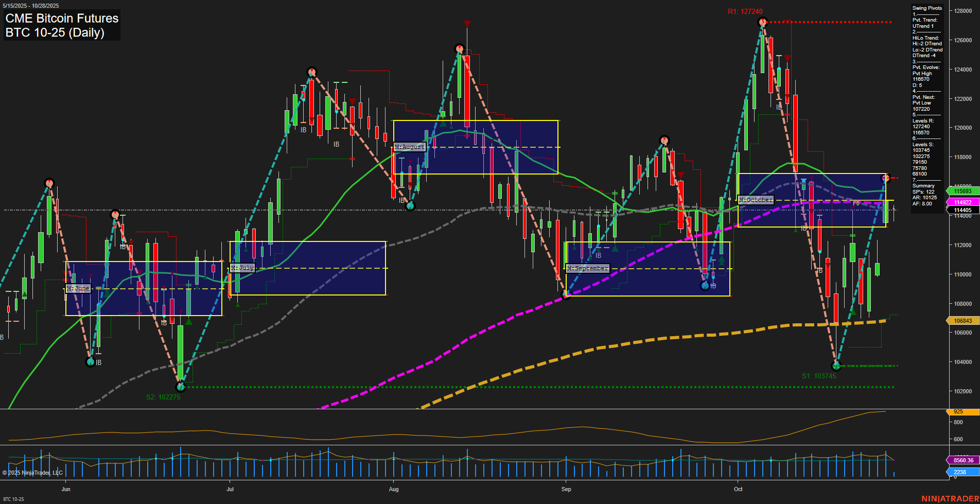Select the M:September monthly range label
Viewport: 980px width, 504px height.
point(587,268)
